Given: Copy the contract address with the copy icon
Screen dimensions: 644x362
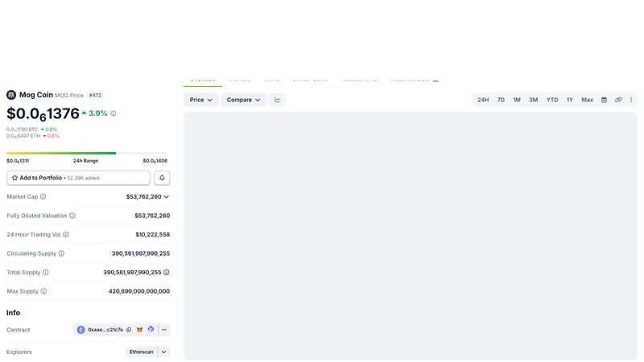Looking at the screenshot, I should click(129, 330).
